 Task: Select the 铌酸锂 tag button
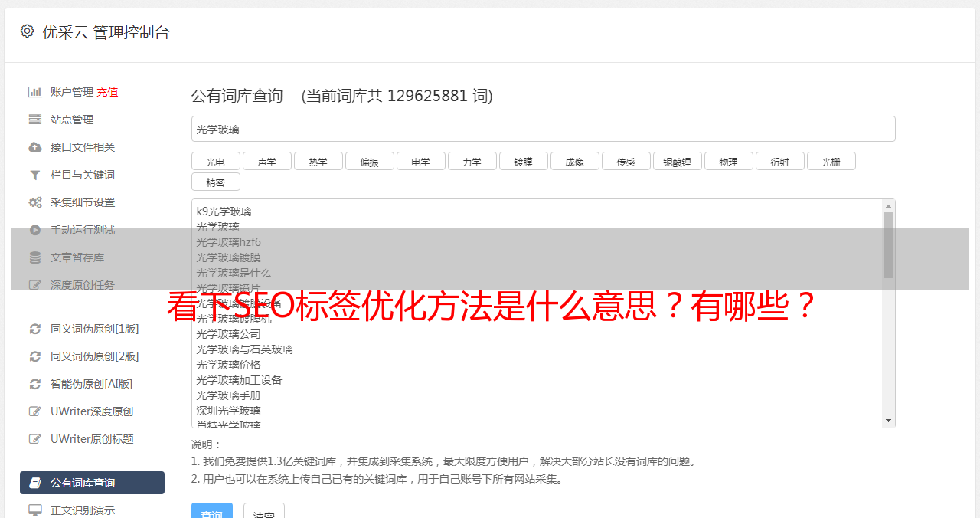(677, 161)
